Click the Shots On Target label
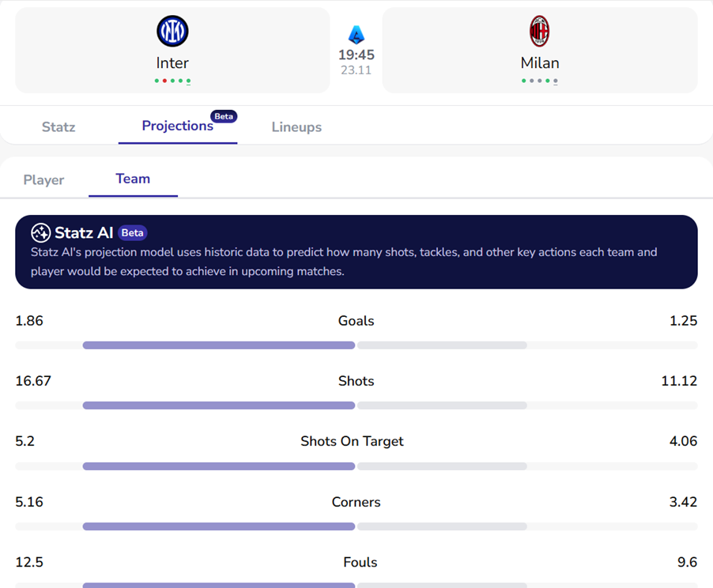 point(352,441)
